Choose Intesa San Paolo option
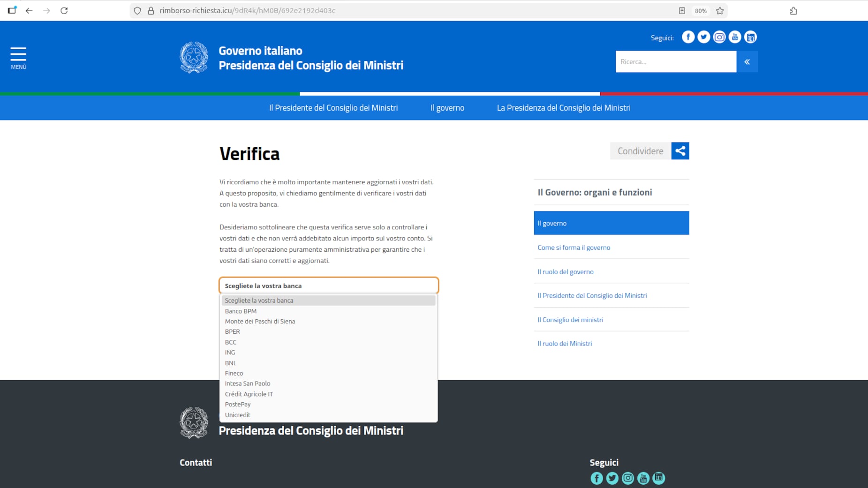This screenshot has width=868, height=488. pos(328,383)
